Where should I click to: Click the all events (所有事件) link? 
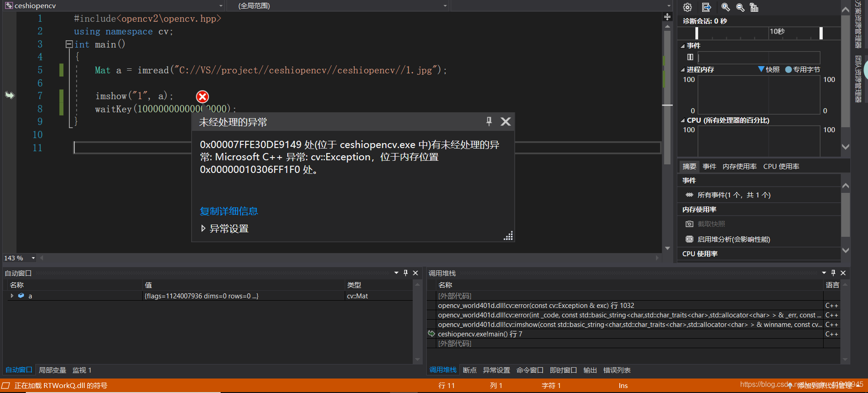click(734, 195)
